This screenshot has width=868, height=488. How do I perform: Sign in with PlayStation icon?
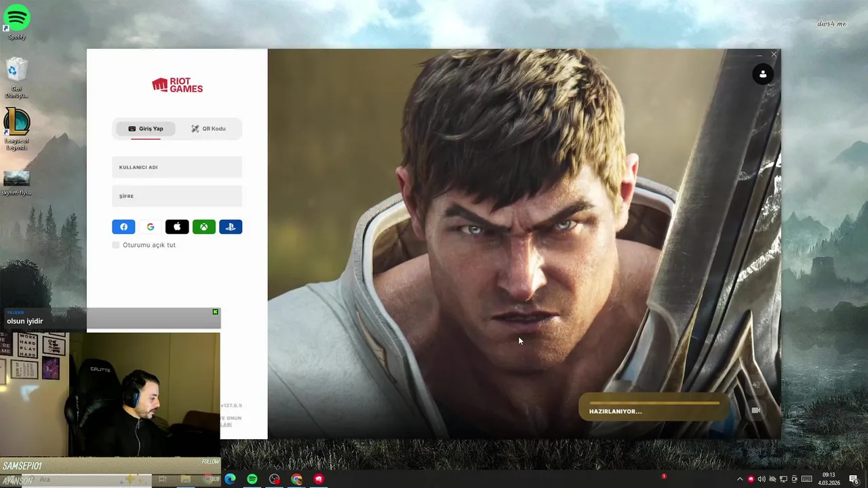[x=231, y=227]
